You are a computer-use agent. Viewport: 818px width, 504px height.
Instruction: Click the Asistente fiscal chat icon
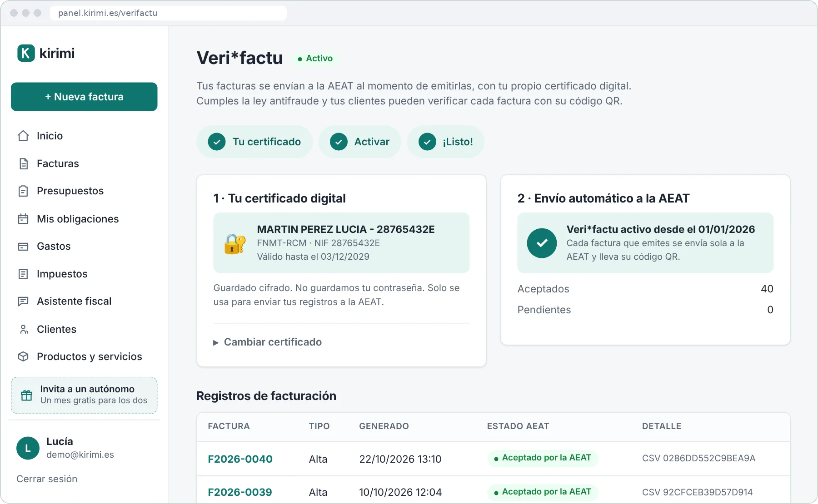[23, 301]
